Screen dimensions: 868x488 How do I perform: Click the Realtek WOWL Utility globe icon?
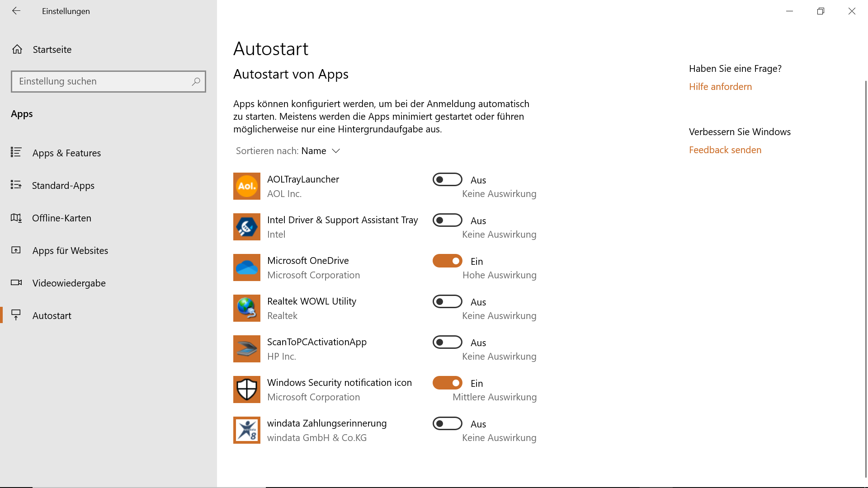tap(247, 308)
